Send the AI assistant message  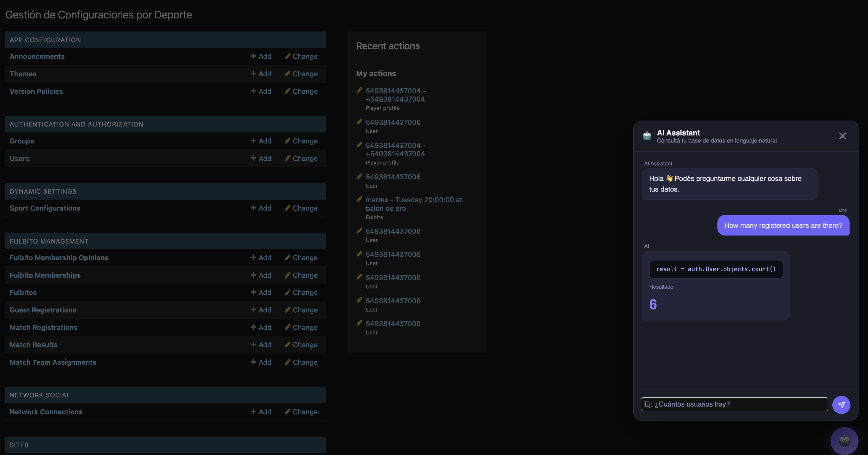click(x=841, y=405)
